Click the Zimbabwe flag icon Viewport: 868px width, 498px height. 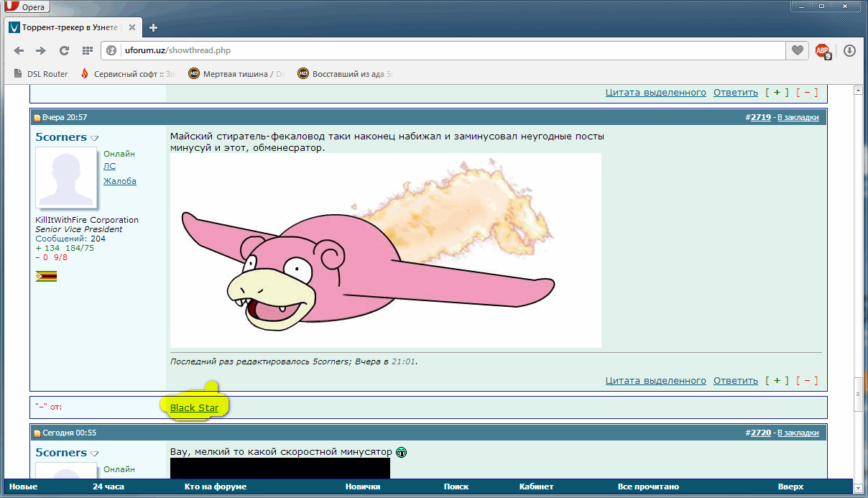46,276
